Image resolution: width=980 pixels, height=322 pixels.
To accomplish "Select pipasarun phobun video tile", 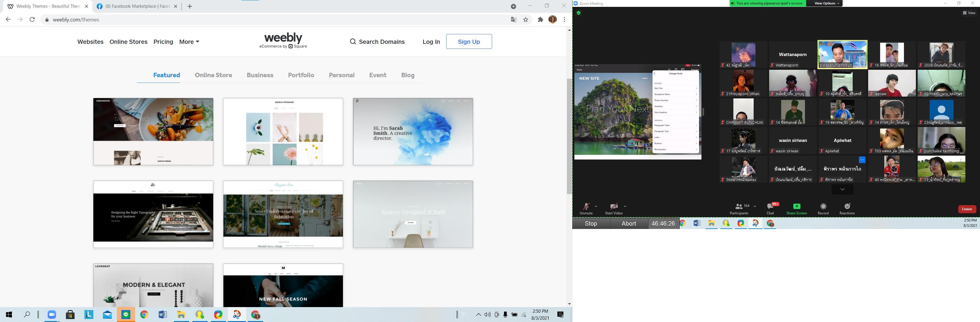I will pos(842,54).
